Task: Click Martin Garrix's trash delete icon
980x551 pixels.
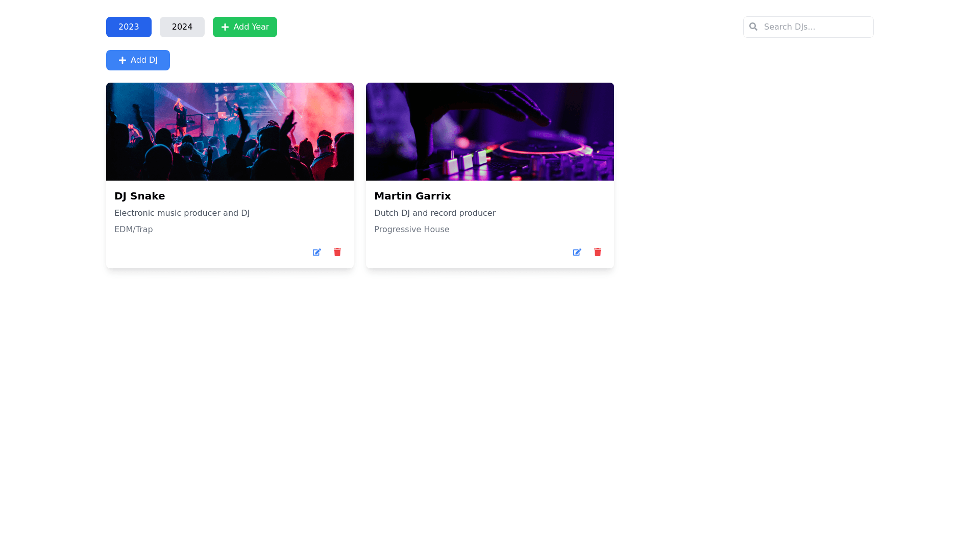Action: coord(598,252)
